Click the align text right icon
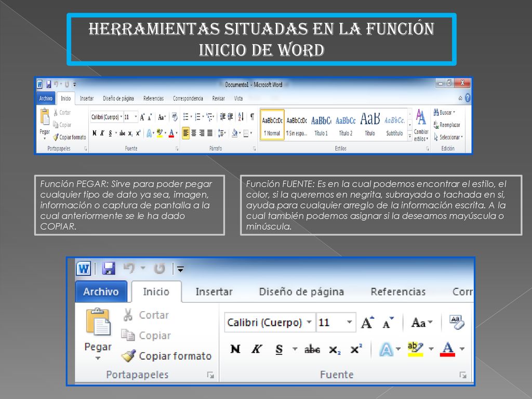 tap(202, 133)
